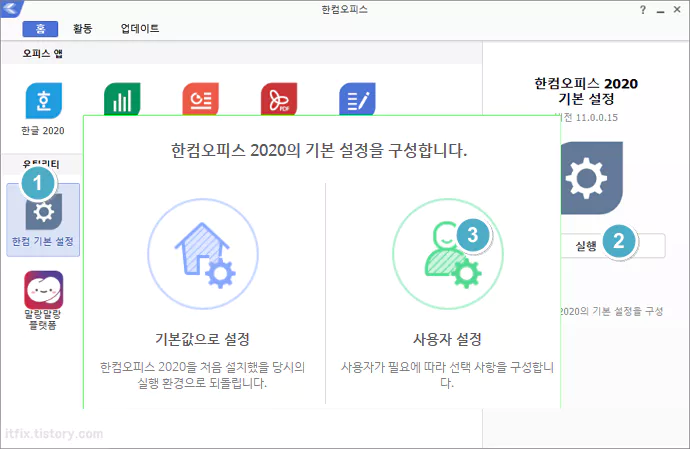
Task: Click description 사용자가 필요에 따라 선택 사항을 구성합니다
Action: click(x=447, y=375)
